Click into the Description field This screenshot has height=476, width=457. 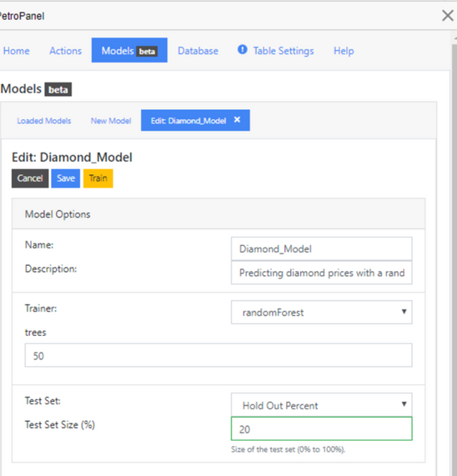pos(322,273)
